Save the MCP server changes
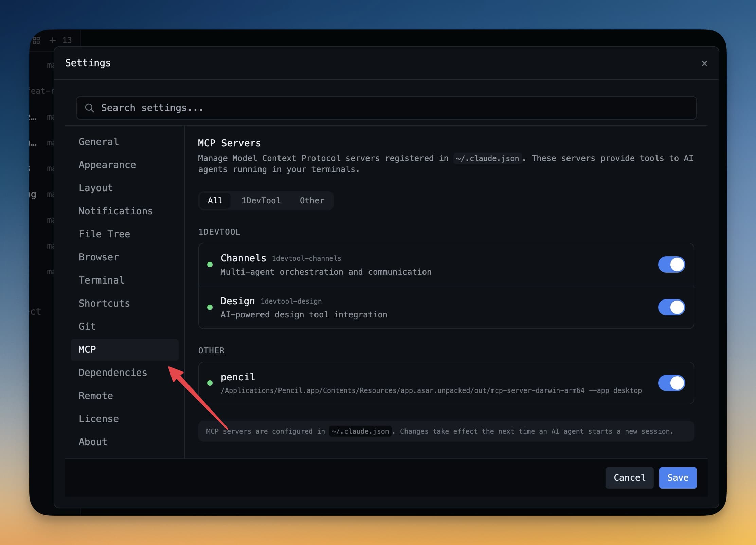This screenshot has width=756, height=545. pos(678,478)
